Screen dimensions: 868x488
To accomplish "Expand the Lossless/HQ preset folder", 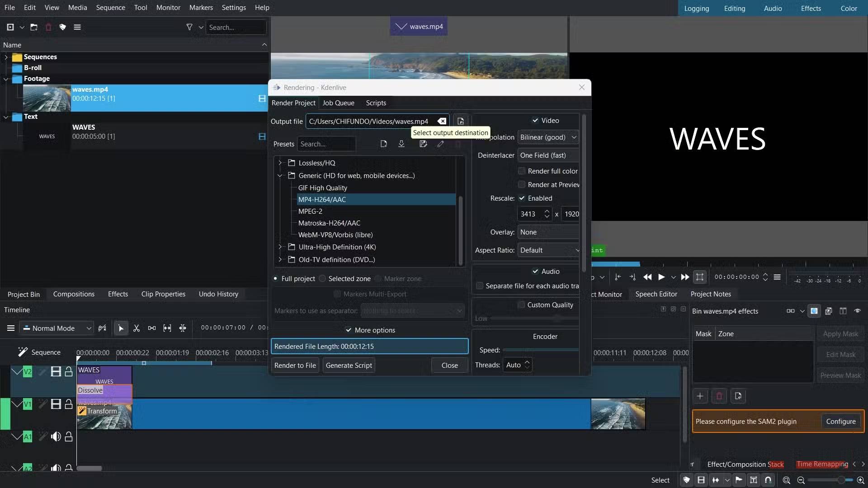I will point(280,163).
